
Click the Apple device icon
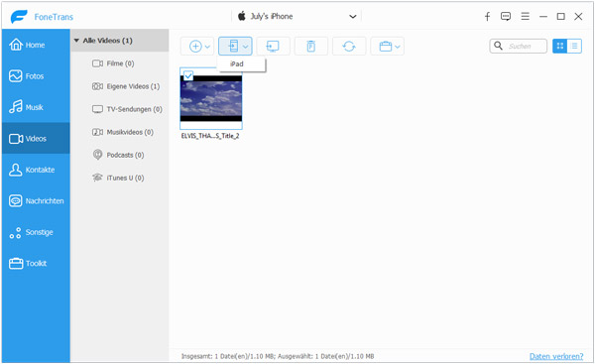[242, 16]
